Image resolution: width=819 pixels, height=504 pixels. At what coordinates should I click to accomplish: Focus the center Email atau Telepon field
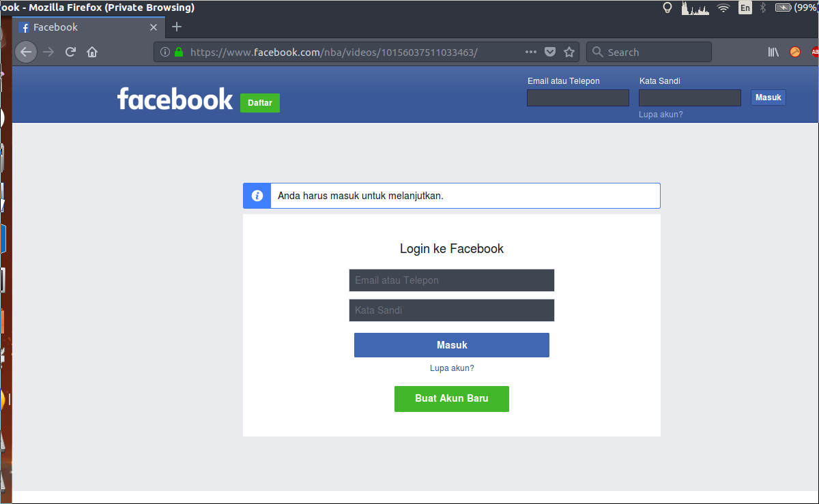pyautogui.click(x=452, y=280)
